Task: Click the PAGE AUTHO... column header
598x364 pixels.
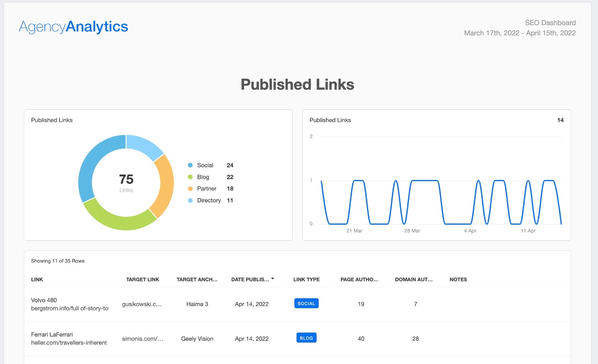Action: [x=359, y=279]
